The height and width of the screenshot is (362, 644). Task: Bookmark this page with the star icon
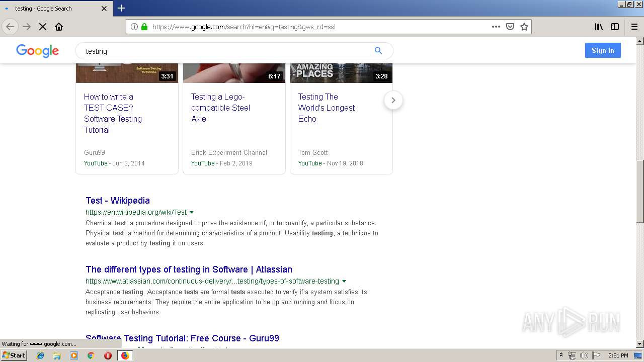point(524,27)
